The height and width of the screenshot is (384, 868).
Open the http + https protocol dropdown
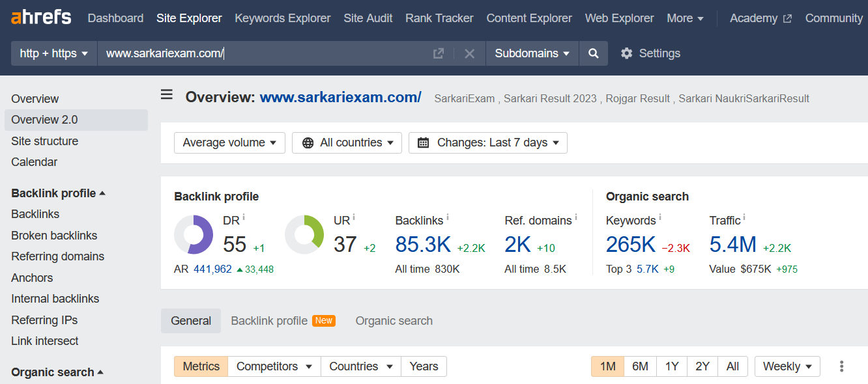(x=54, y=53)
